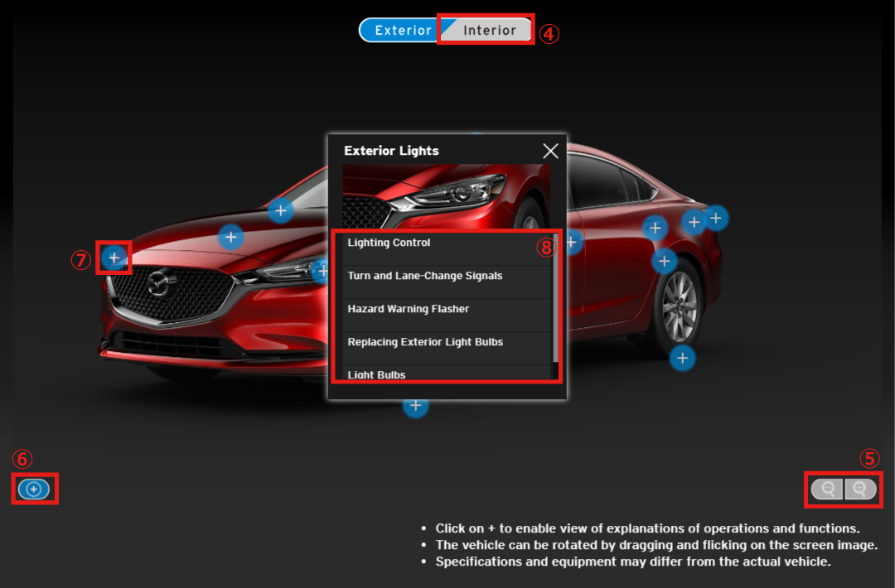This screenshot has width=895, height=588.
Task: Click the plus hotspot above the rear wheel arch
Action: 664,261
